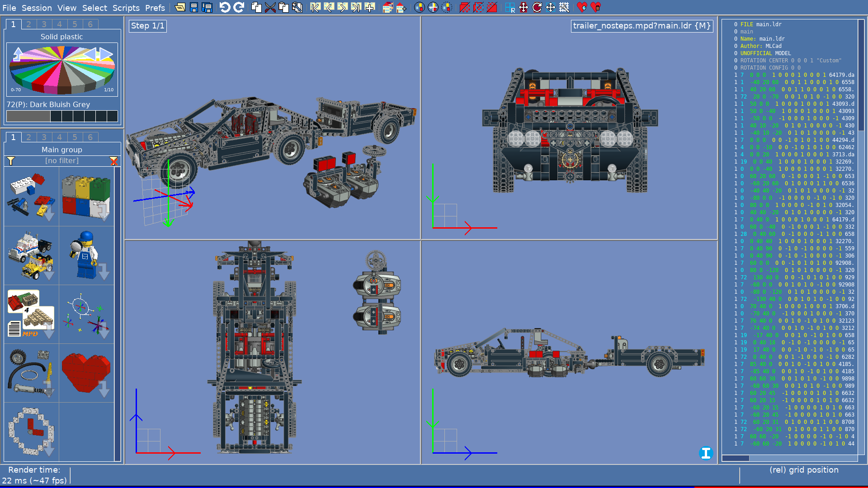Click the Add step plus icon
The image size is (868, 488).
coord(370,7)
